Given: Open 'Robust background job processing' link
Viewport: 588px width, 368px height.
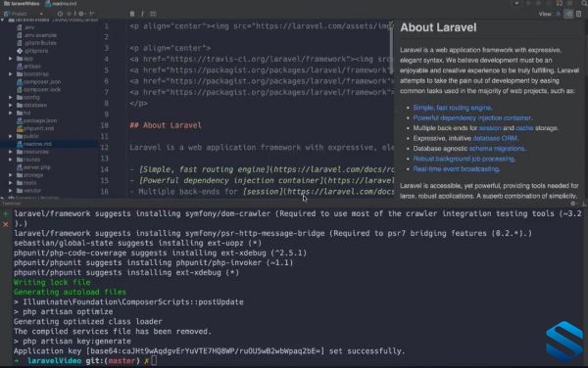Looking at the screenshot, I should coord(464,159).
